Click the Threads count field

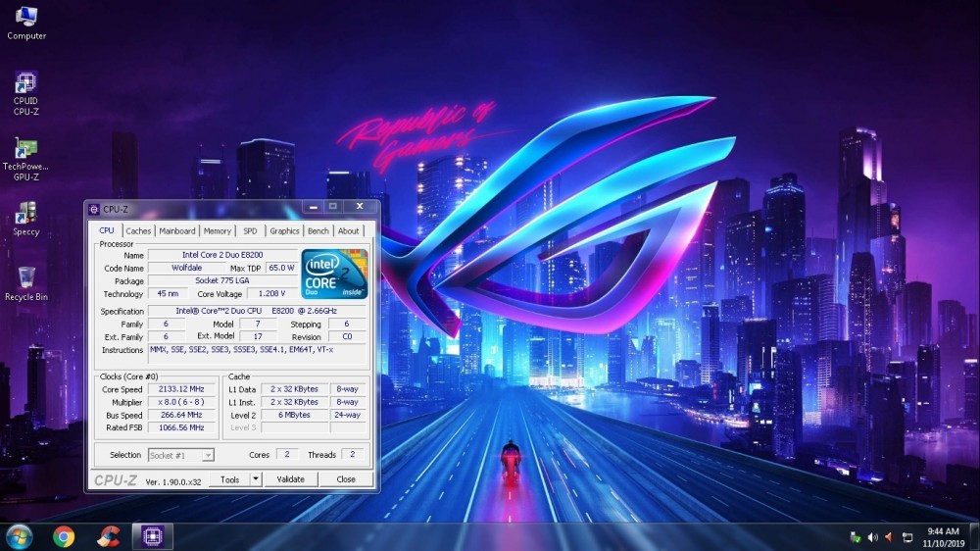353,455
